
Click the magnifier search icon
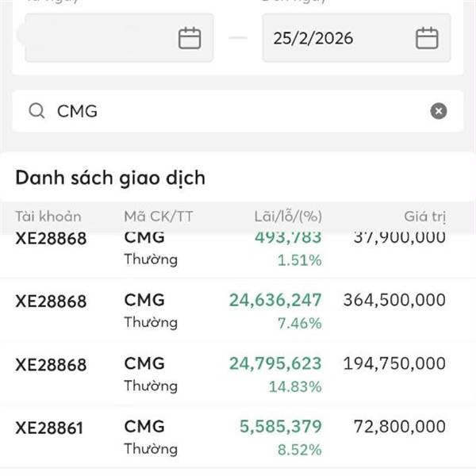(x=36, y=111)
